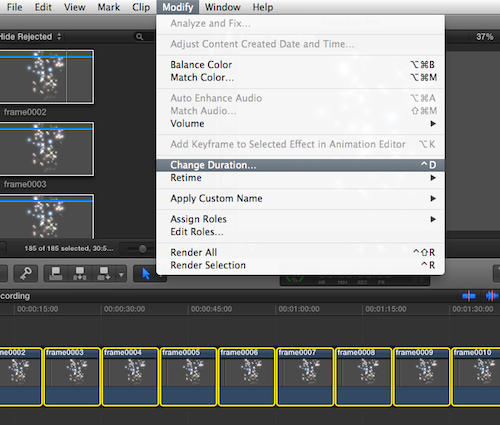
Task: Click the insert clip toolbar icon
Action: 80,274
